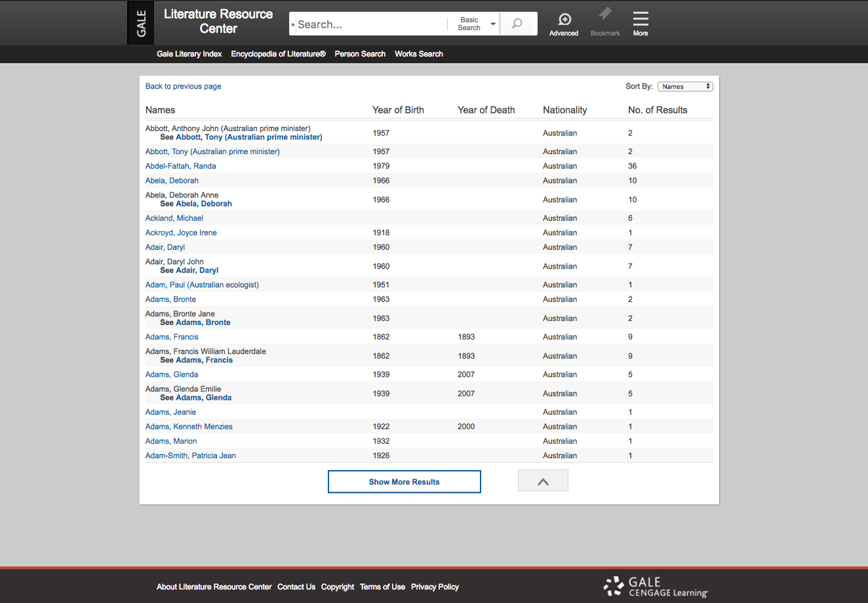Go to Works Search
Screen dimensions: 868x603
coord(419,54)
